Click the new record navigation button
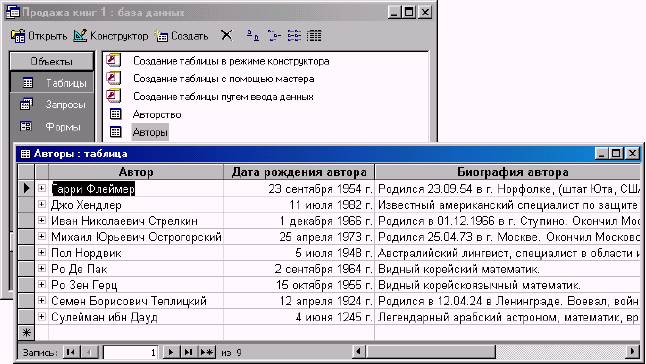The image size is (646, 364). tap(206, 352)
